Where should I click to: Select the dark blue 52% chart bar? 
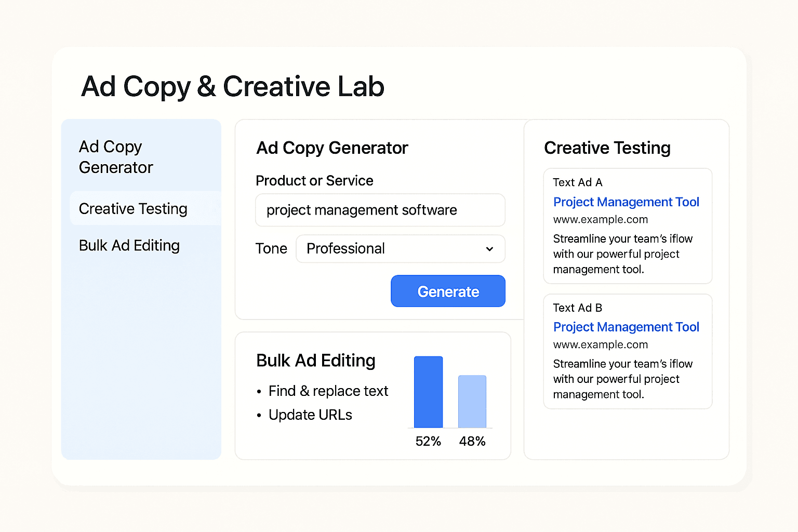point(428,392)
